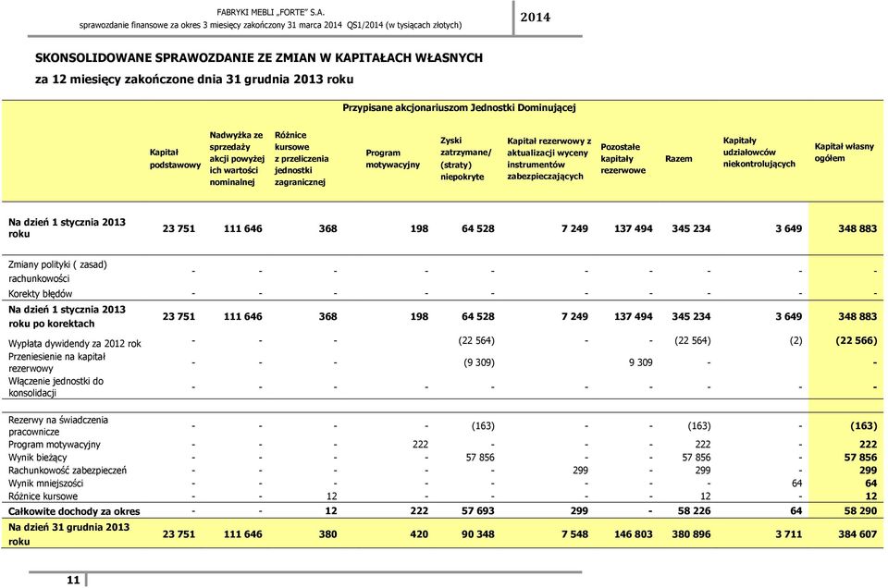Click the value '7 548' in the final row
The width and height of the screenshot is (888, 588).
tap(574, 533)
